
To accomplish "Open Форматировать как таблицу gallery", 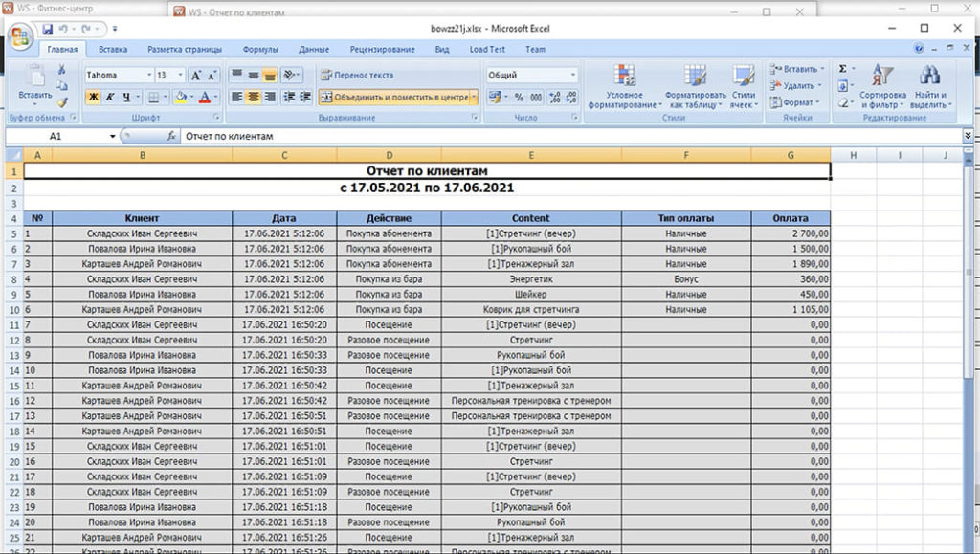I will pyautogui.click(x=695, y=85).
